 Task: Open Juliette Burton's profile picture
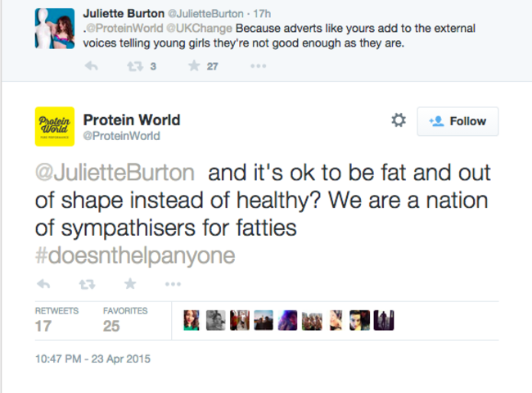(x=55, y=29)
